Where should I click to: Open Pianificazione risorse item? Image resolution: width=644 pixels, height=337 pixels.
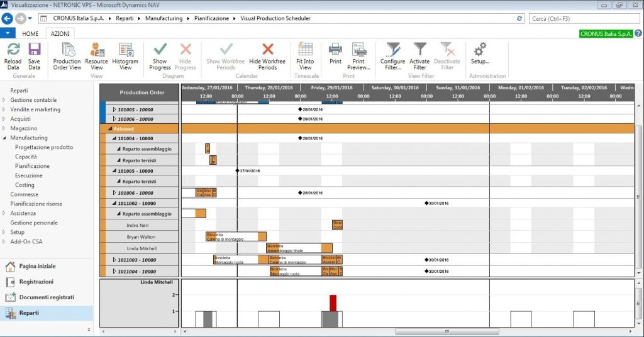[x=36, y=204]
